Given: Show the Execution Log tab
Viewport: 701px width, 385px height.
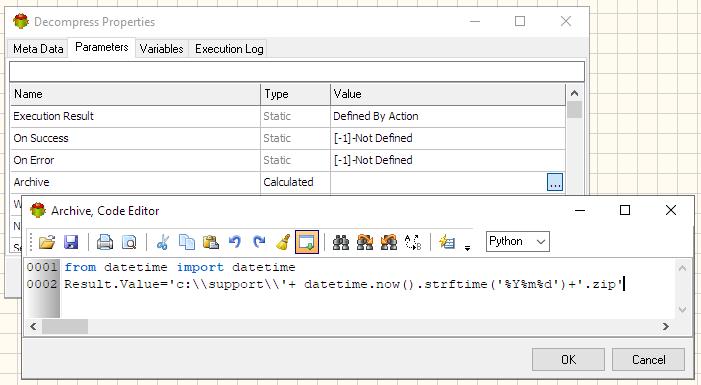Looking at the screenshot, I should point(229,49).
